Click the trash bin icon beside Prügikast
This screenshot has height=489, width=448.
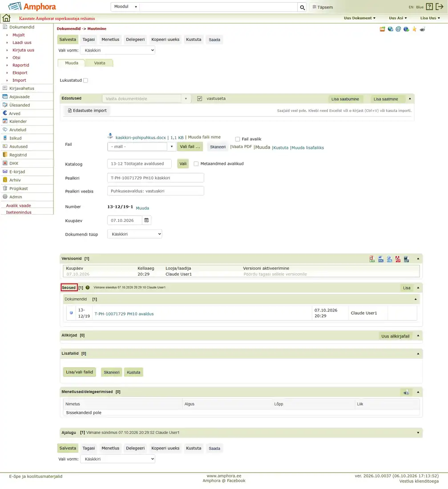(x=5, y=188)
